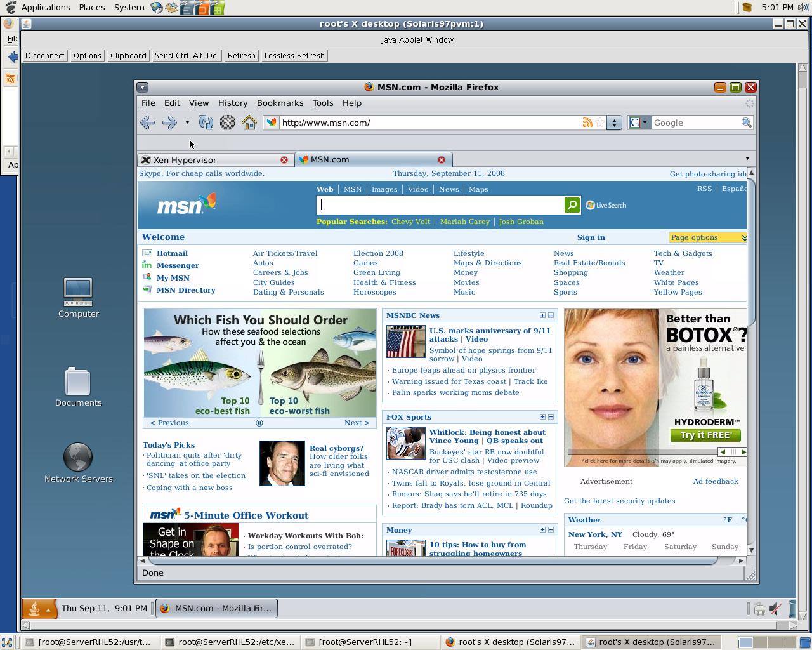Click the Firefox Forward arrow button

(169, 123)
